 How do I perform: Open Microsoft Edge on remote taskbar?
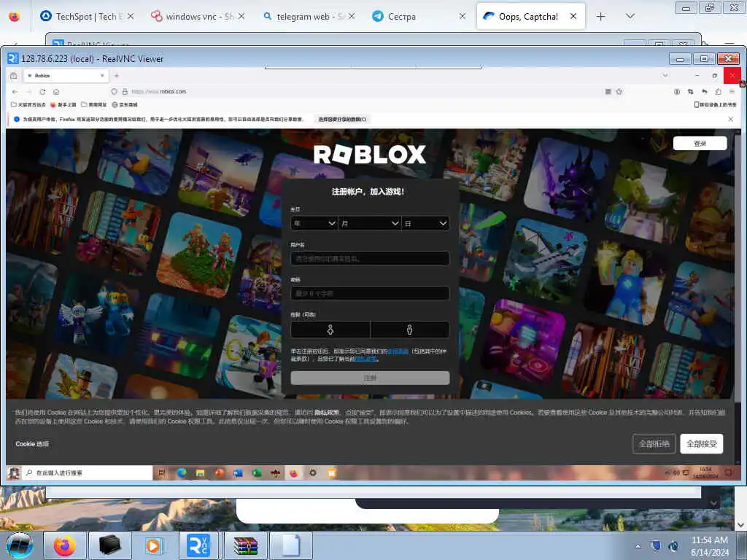pyautogui.click(x=181, y=472)
